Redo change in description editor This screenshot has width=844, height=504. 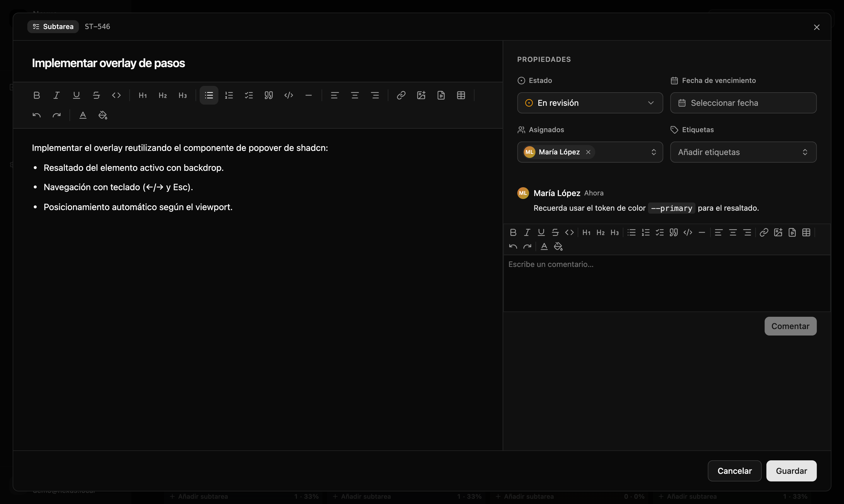click(x=56, y=115)
